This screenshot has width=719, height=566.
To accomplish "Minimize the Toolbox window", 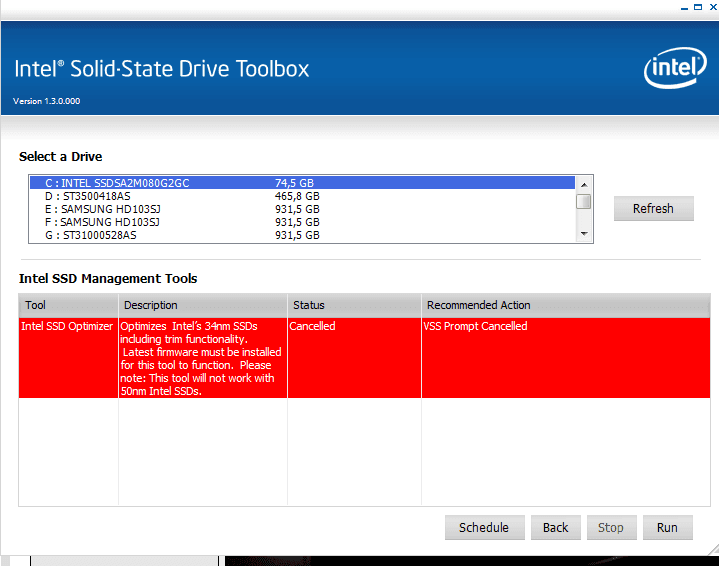I will point(684,8).
